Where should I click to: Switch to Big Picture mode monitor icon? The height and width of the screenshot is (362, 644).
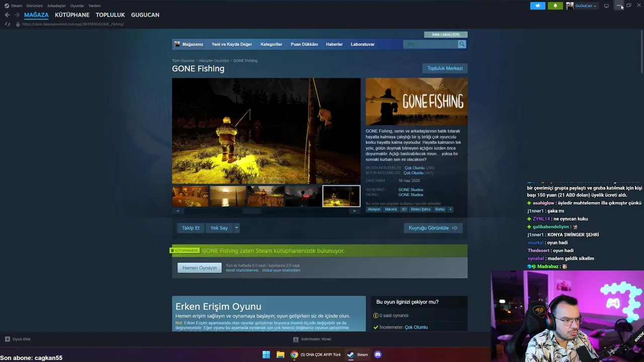coord(606,6)
